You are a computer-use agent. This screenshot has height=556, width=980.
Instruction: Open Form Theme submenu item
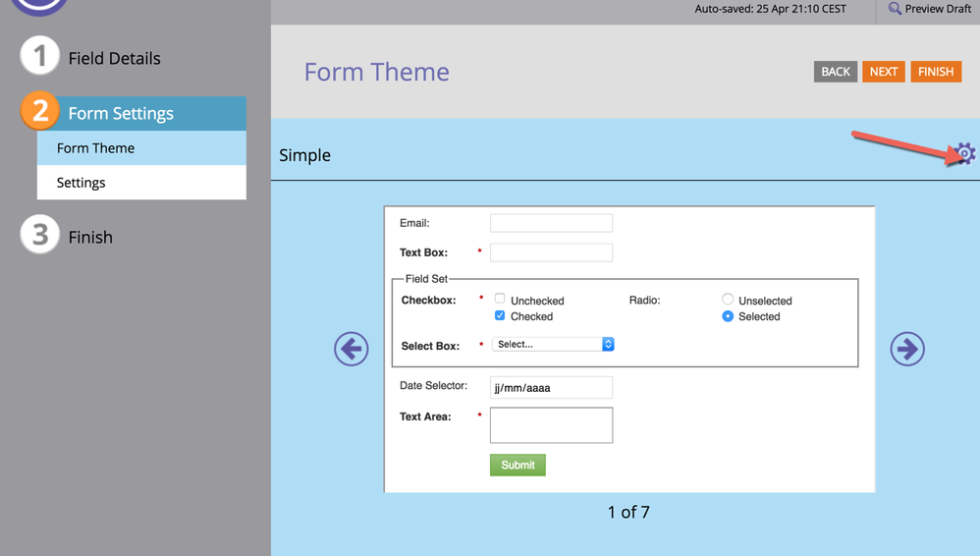(141, 148)
